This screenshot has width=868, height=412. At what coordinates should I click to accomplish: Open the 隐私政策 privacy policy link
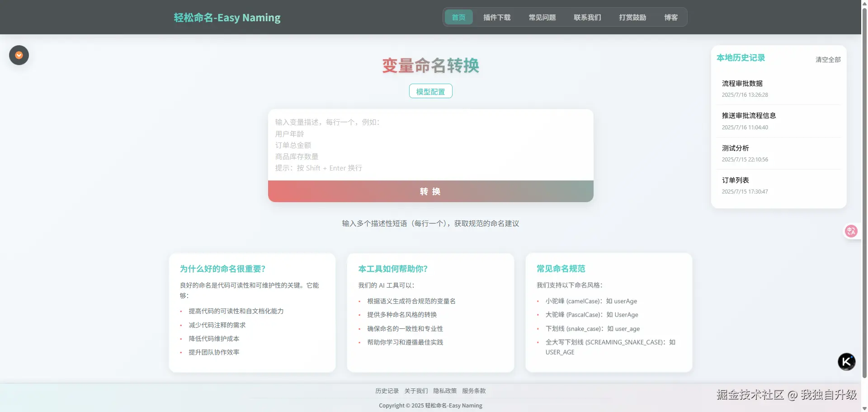point(444,391)
